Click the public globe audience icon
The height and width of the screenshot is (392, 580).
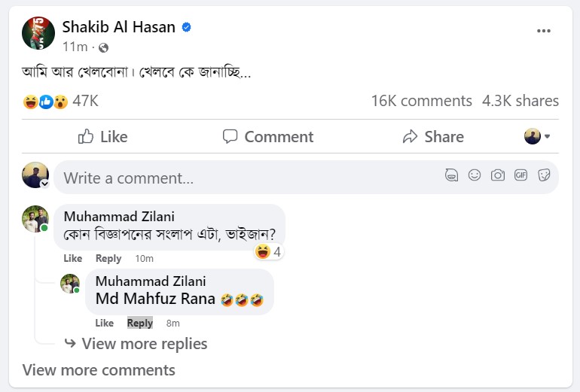[103, 47]
